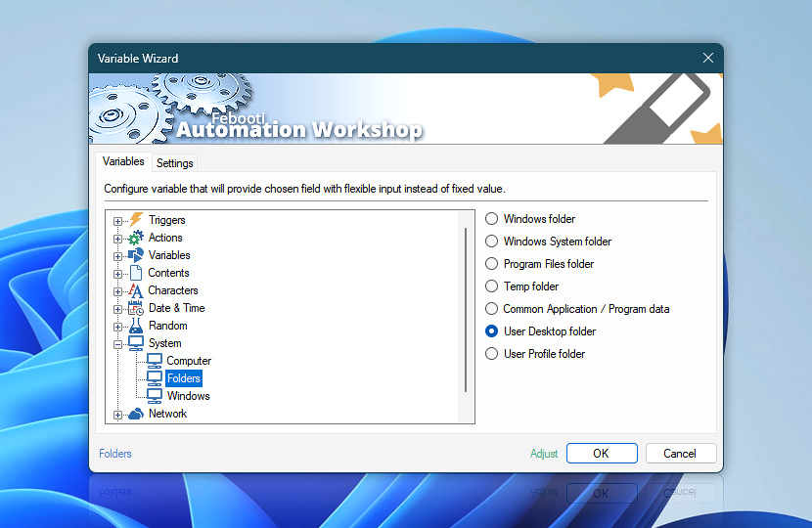
Task: Expand the Network tree node
Action: coord(117,416)
